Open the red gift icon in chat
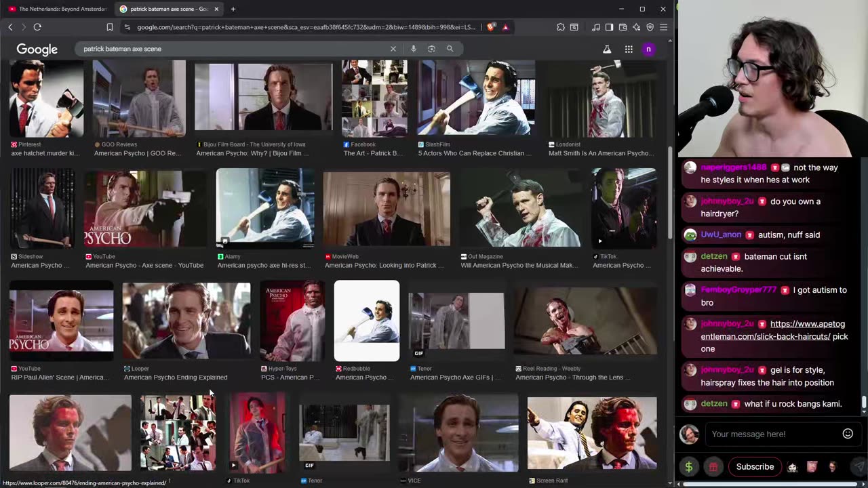Viewport: 868px width, 488px height. point(713,467)
